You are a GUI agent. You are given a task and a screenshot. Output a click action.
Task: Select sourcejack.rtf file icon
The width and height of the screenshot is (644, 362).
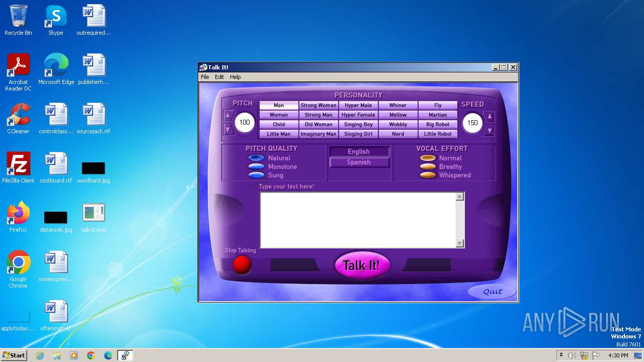[94, 119]
